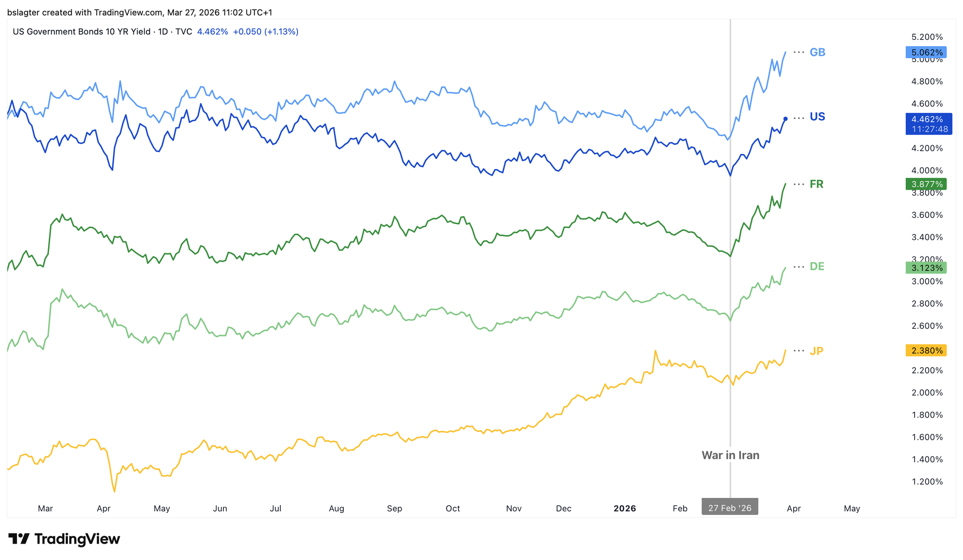Click the 3.123% DE price tag

pos(926,268)
